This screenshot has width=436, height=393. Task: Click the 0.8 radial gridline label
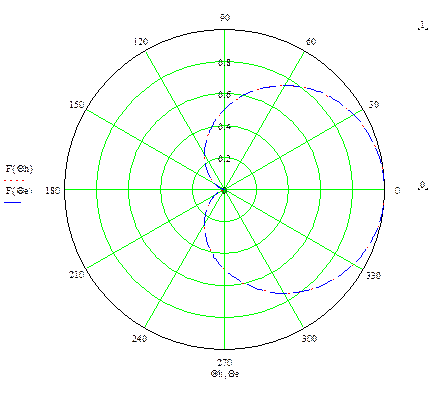tap(224, 62)
